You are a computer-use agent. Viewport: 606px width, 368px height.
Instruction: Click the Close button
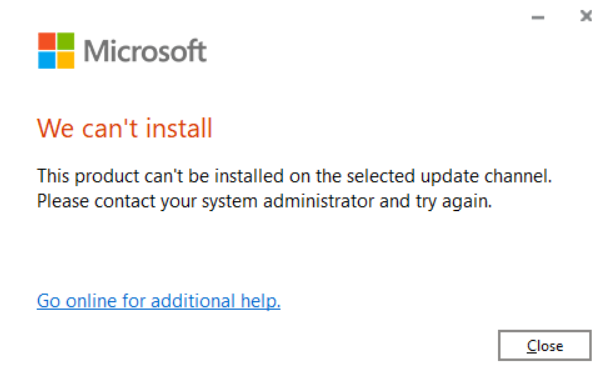click(x=545, y=346)
